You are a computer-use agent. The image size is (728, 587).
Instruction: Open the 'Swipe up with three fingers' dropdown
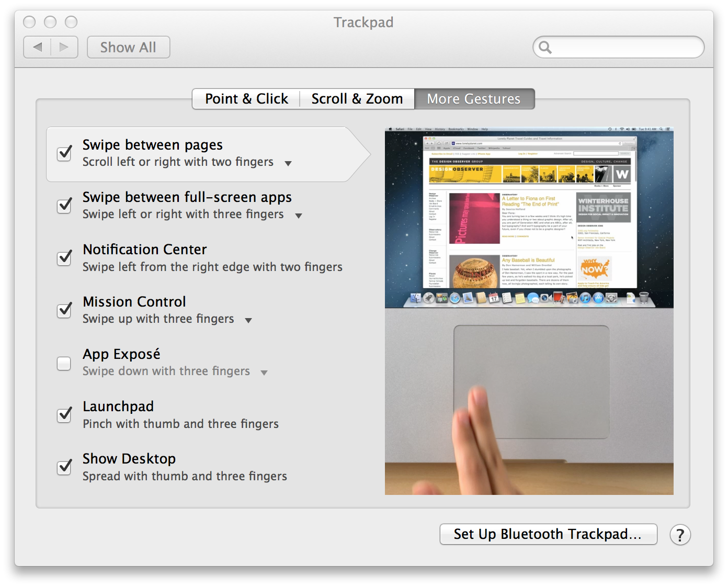tap(248, 320)
